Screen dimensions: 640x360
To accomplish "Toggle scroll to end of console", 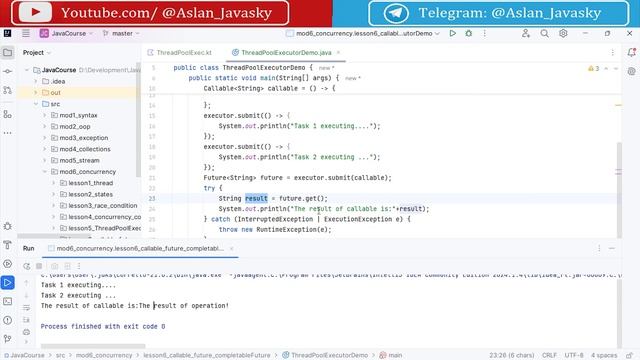I will tap(27, 320).
